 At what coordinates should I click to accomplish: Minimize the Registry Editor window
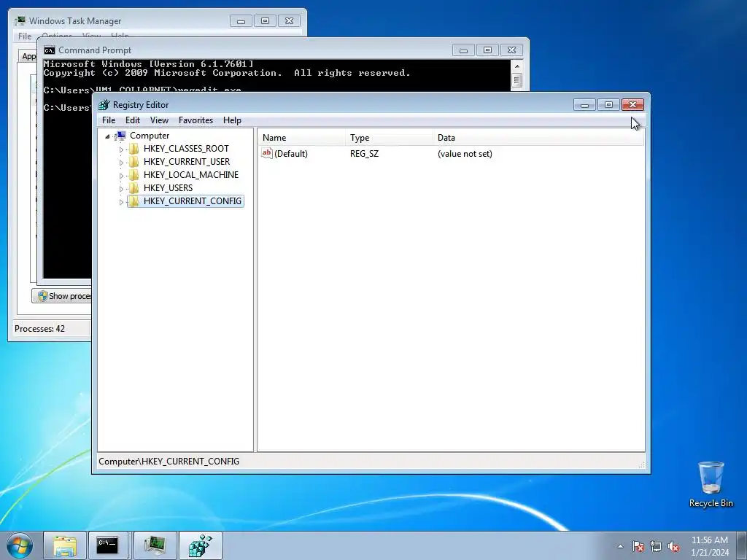coord(584,105)
